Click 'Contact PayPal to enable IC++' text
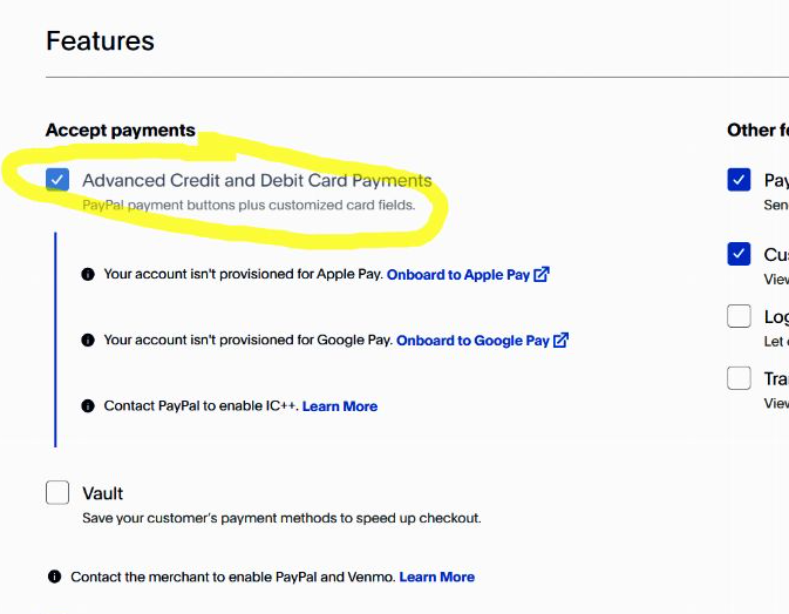789x614 pixels. tap(201, 406)
